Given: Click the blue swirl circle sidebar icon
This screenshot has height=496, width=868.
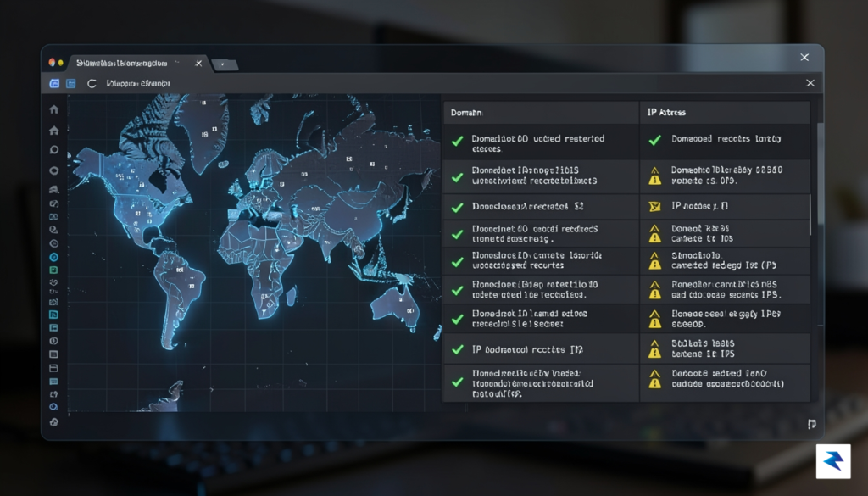Looking at the screenshot, I should [x=53, y=407].
